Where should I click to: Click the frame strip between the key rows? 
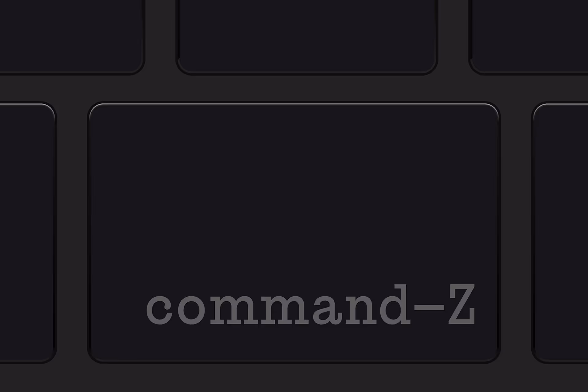(294, 88)
